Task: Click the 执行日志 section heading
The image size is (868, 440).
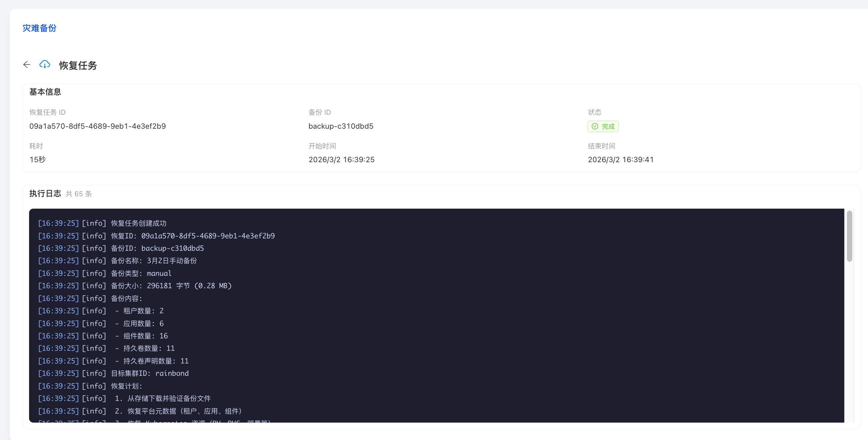Action: pyautogui.click(x=45, y=194)
